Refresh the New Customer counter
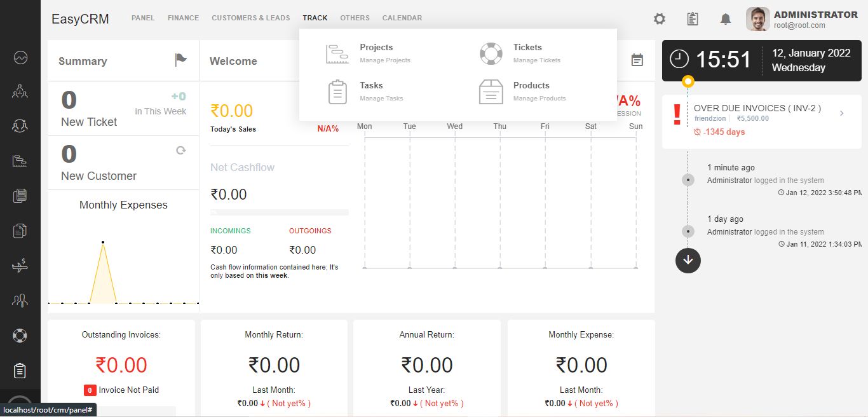868x417 pixels. (x=181, y=151)
